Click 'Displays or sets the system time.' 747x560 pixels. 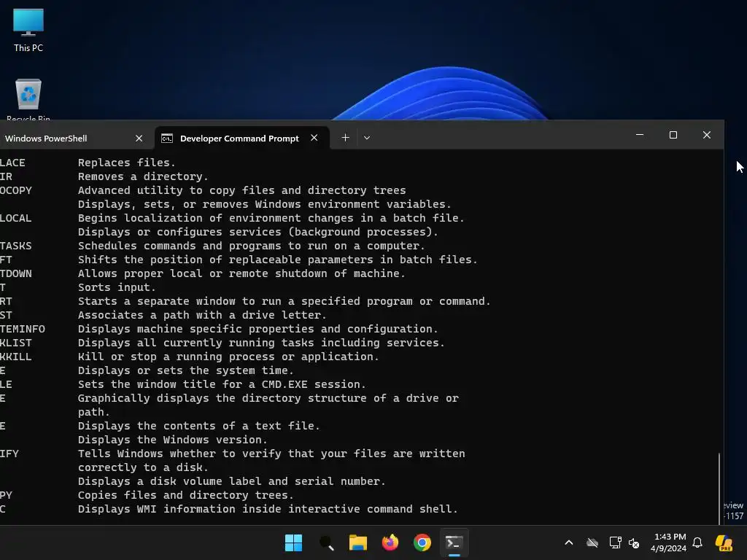pyautogui.click(x=186, y=370)
